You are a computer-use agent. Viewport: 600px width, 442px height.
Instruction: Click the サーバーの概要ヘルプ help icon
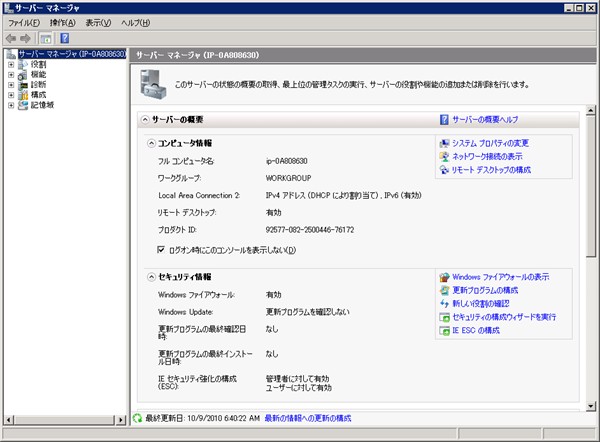pos(444,120)
